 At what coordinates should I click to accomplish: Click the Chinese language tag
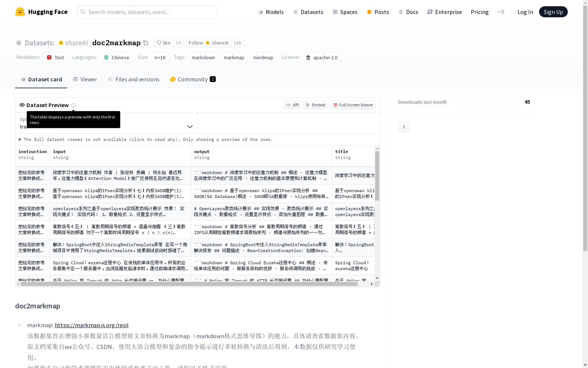116,57
